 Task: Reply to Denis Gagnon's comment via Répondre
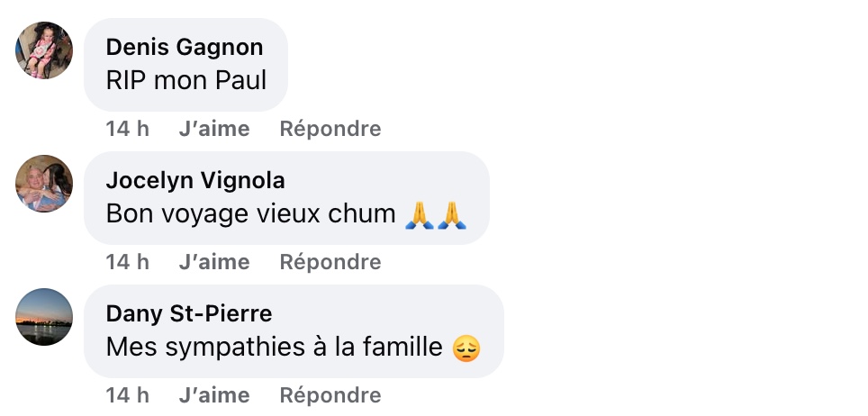pos(330,129)
